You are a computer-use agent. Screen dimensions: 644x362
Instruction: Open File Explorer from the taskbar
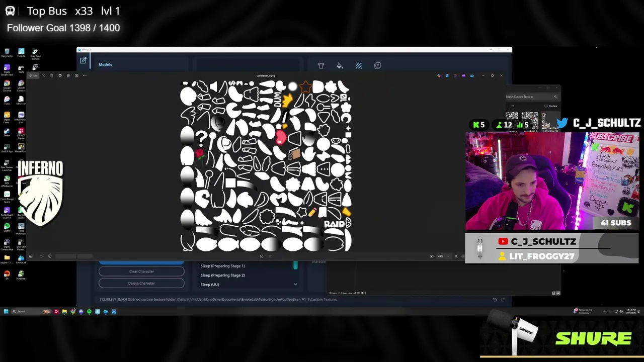[64, 312]
